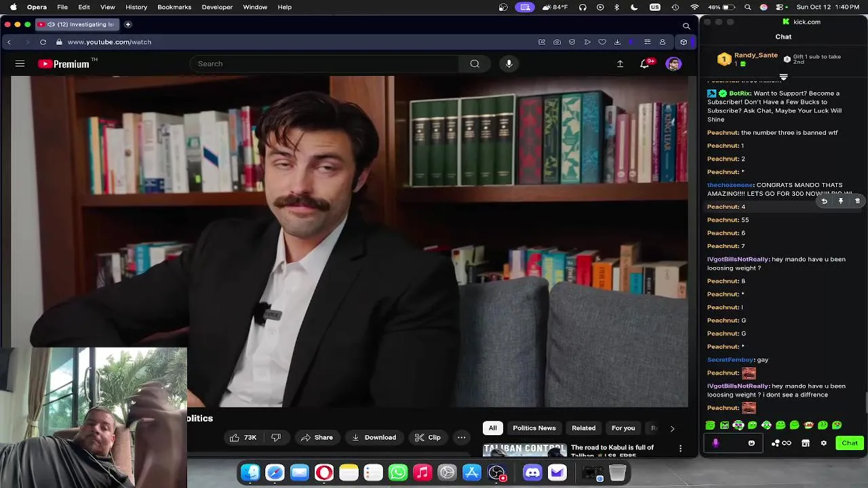The width and height of the screenshot is (868, 488).
Task: Open the YouTube account avatar menu
Action: [x=673, y=64]
